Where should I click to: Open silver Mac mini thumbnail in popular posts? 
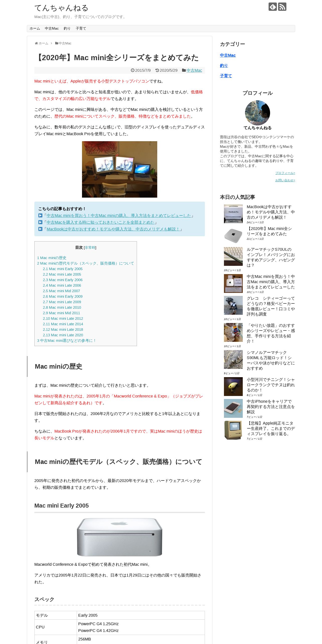[233, 236]
